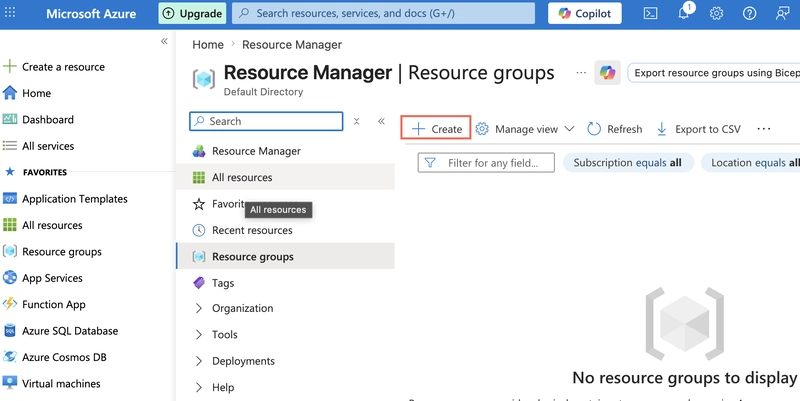Select Resource Manager menu item
The height and width of the screenshot is (401, 800).
pos(285,151)
